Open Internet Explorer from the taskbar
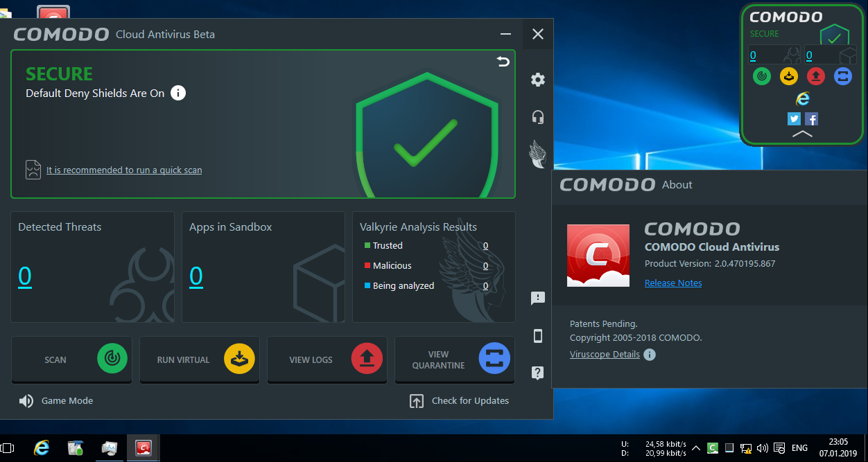868x462 pixels. [42, 448]
